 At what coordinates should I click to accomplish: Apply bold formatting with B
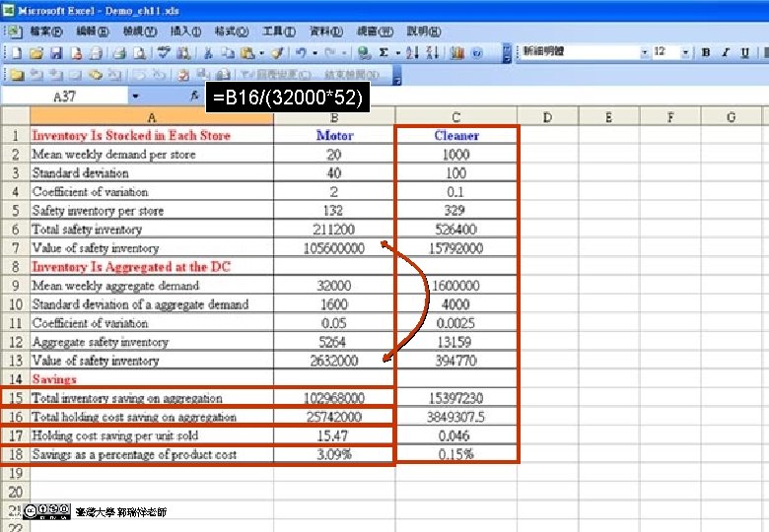(706, 53)
